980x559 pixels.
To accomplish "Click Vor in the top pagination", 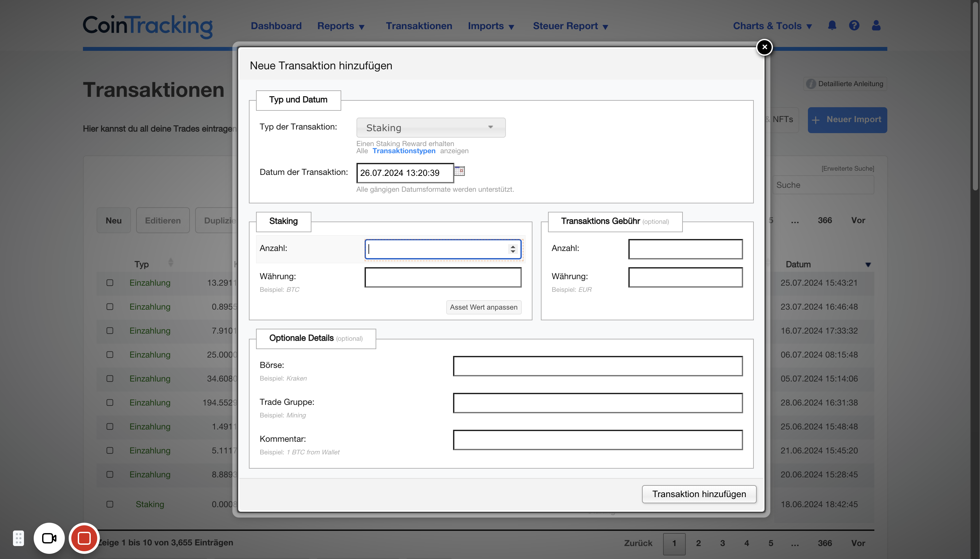I will tap(858, 220).
